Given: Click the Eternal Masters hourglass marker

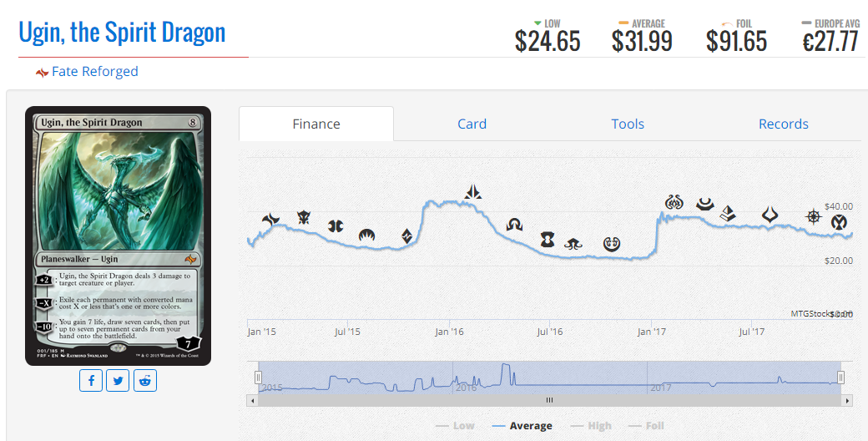Looking at the screenshot, I should click(x=548, y=240).
